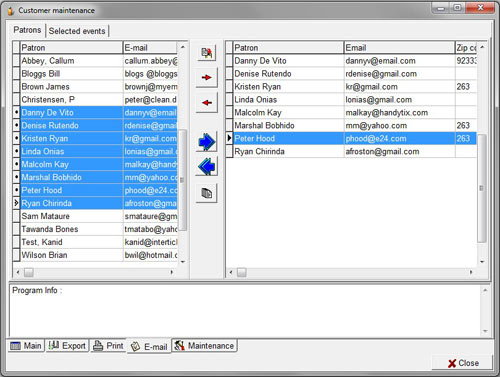Screen dimensions: 500x377
Task: Click Program Info scroll down arrow
Action: [x=485, y=331]
